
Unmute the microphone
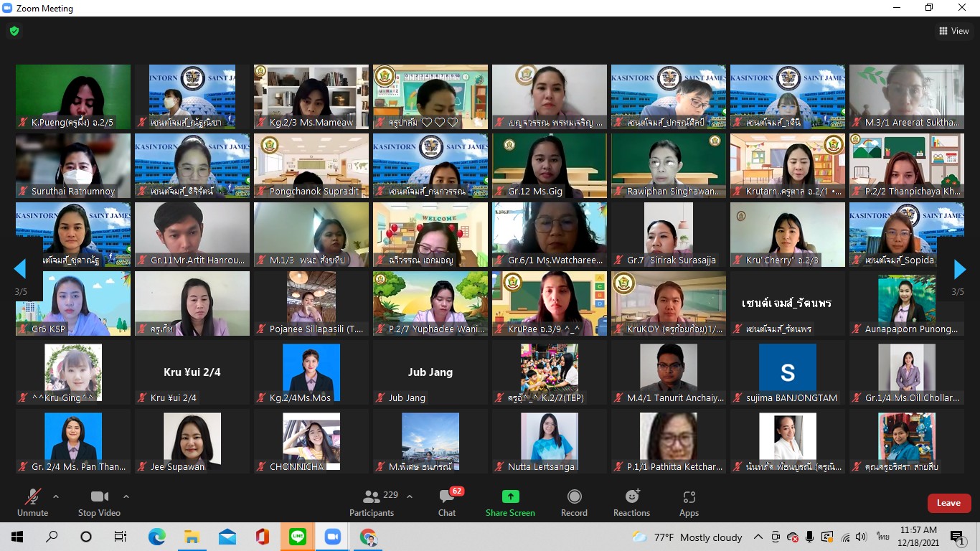click(x=32, y=502)
